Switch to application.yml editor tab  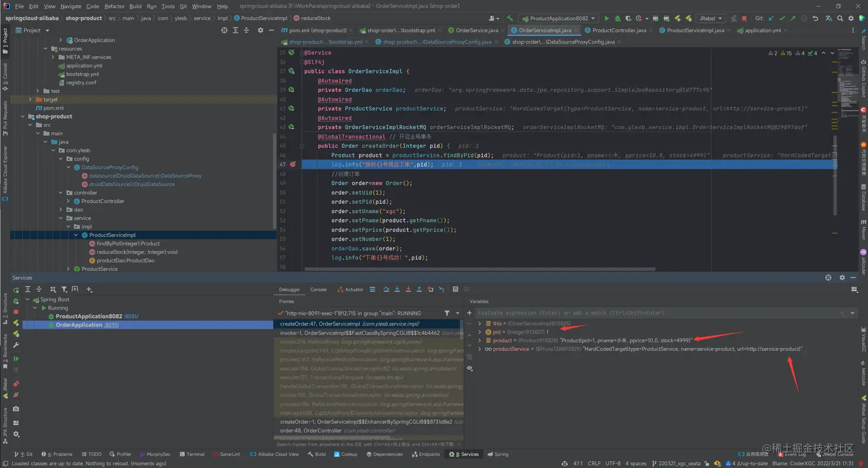tap(762, 30)
